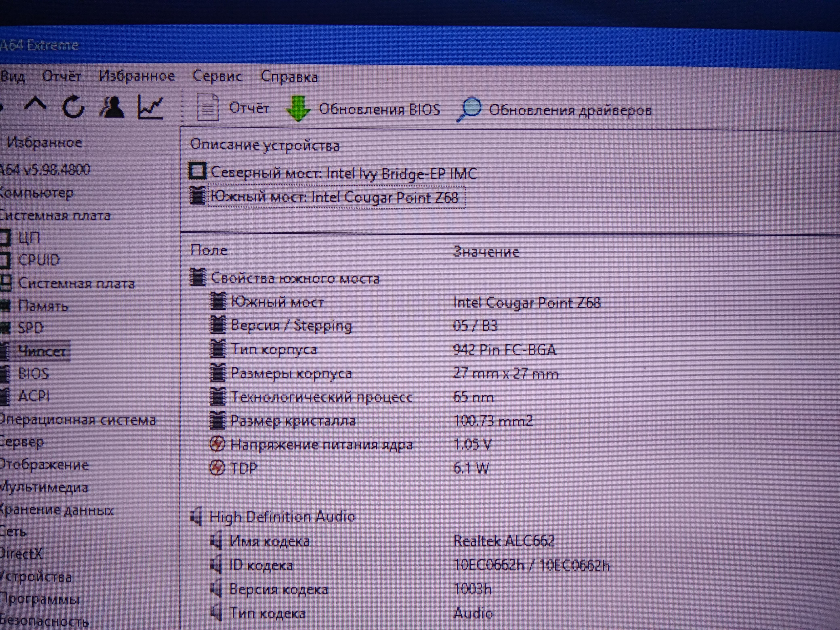Select Южный мост Intel Cougar Point Z68
This screenshot has width=840, height=630.
coord(334,197)
